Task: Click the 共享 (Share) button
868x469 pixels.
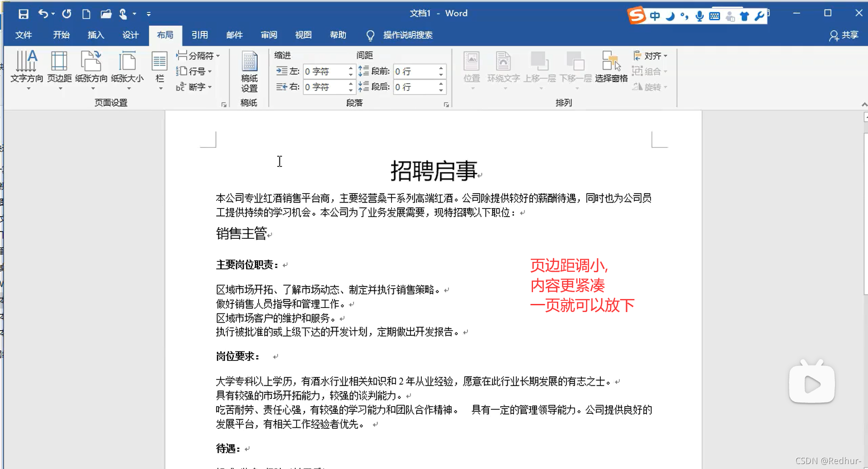Action: click(x=844, y=35)
